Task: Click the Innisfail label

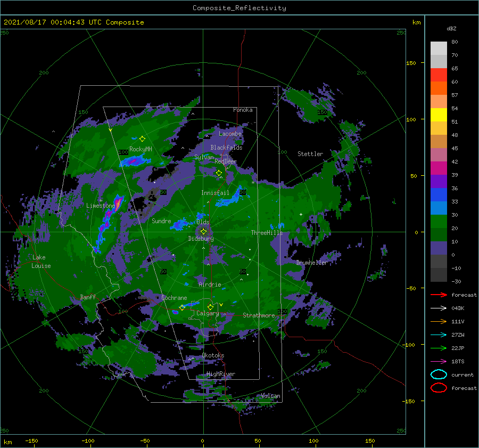Action: 215,193
